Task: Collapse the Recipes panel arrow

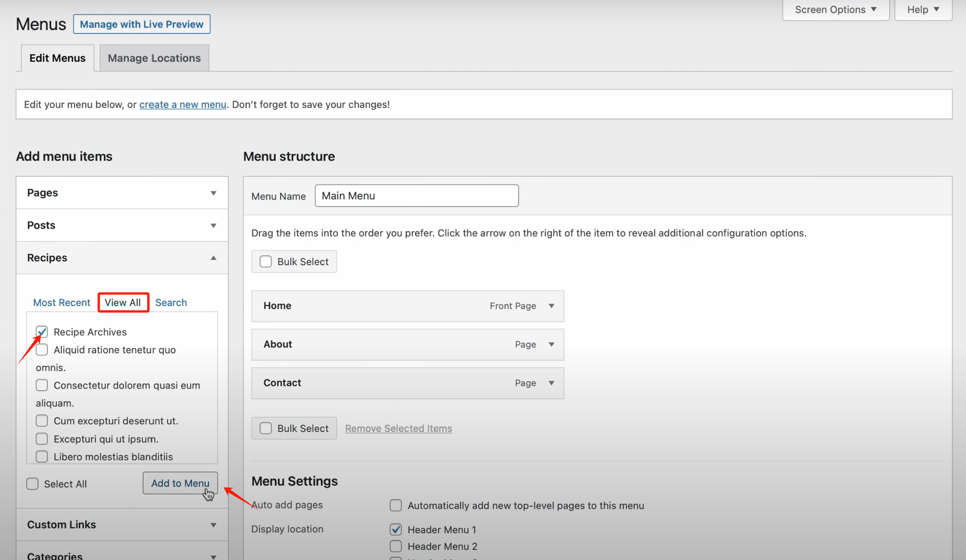Action: click(213, 258)
